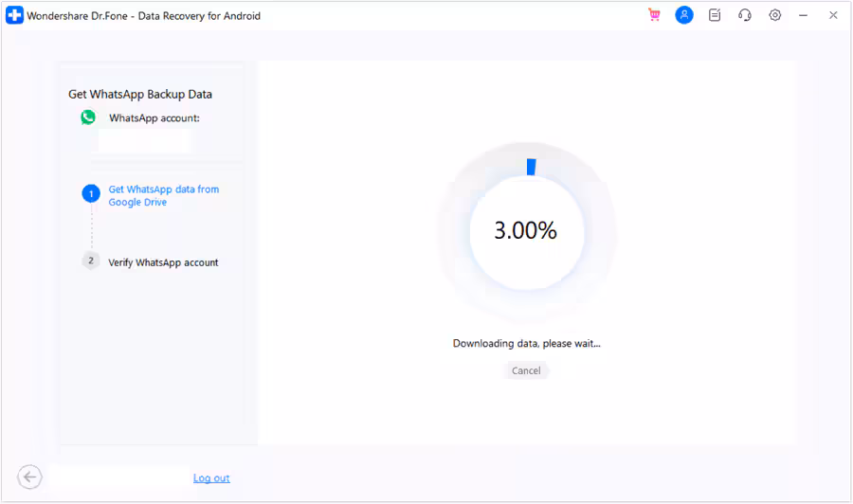Select step 2 numbered marker

91,261
